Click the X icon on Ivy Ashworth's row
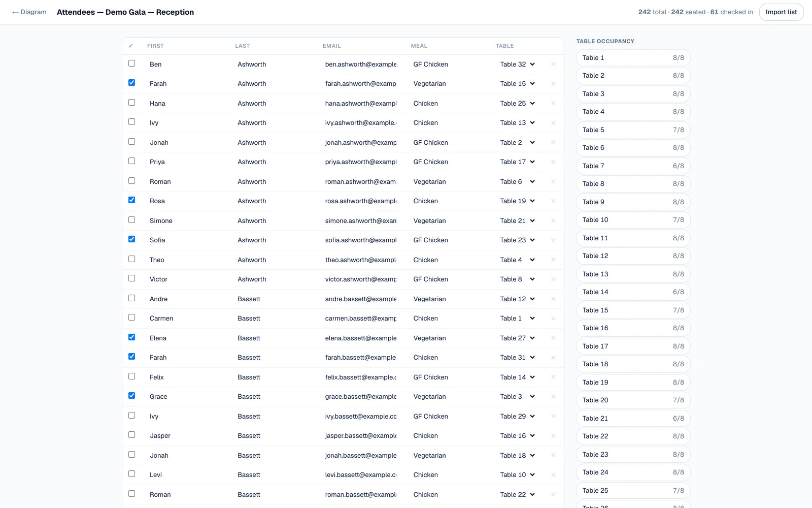The image size is (812, 508). [553, 123]
